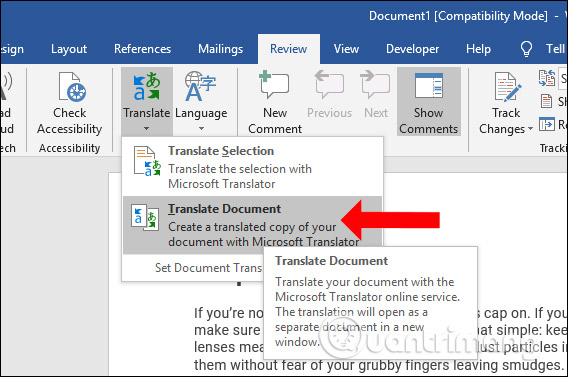Open the Check Accessibility tool
This screenshot has height=377, width=568.
[x=70, y=104]
